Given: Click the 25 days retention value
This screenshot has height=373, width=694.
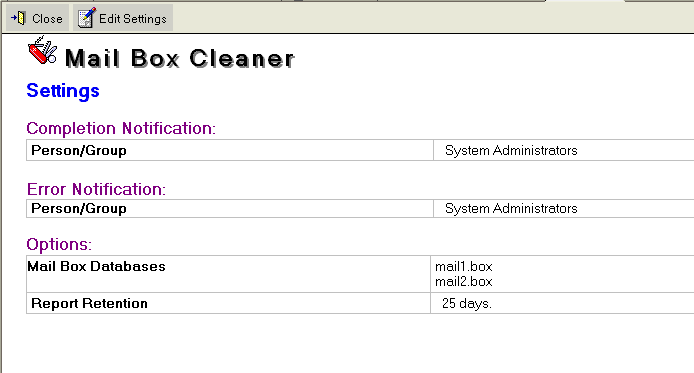Looking at the screenshot, I should [467, 304].
